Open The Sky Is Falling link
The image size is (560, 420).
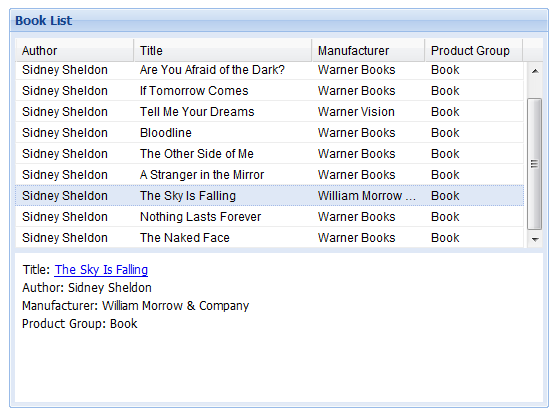tap(101, 270)
